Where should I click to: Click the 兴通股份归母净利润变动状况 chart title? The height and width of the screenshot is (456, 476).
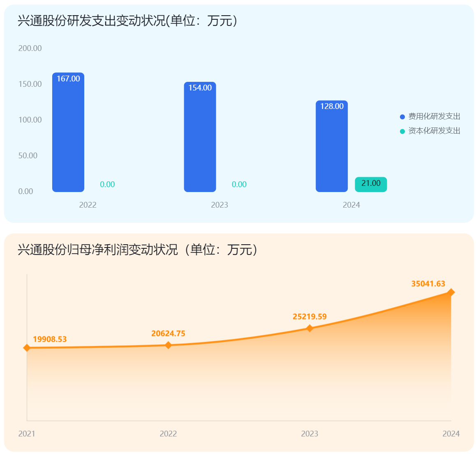click(x=138, y=250)
